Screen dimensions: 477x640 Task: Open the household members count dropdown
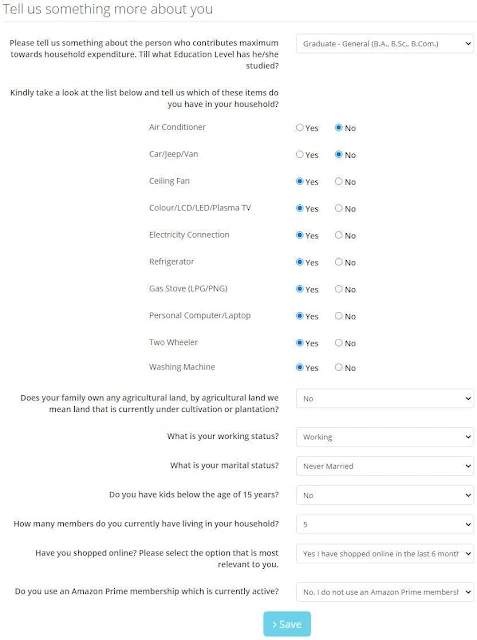pyautogui.click(x=385, y=524)
